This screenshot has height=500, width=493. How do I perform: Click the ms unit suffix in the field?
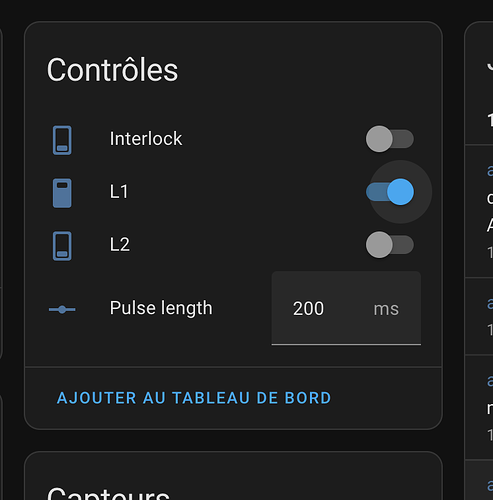point(386,309)
